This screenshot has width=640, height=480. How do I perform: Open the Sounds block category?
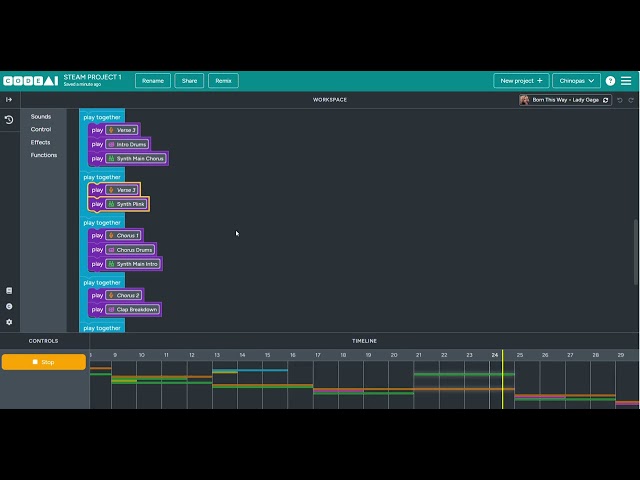[x=41, y=117]
